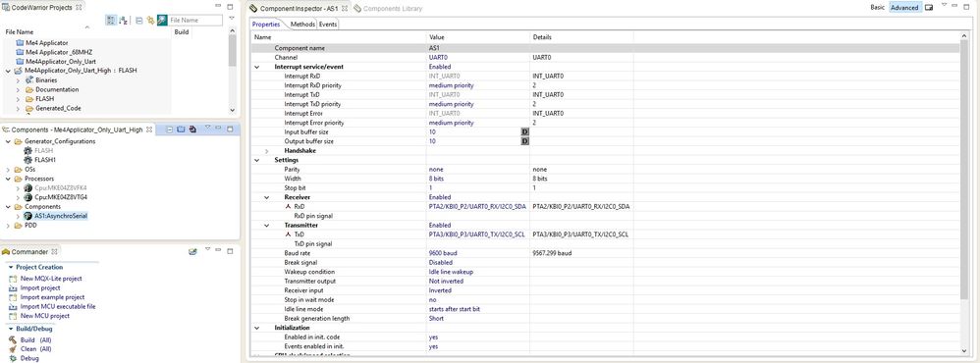Image resolution: width=980 pixels, height=363 pixels.
Task: Collapse the Project Creation section
Action: [10, 268]
